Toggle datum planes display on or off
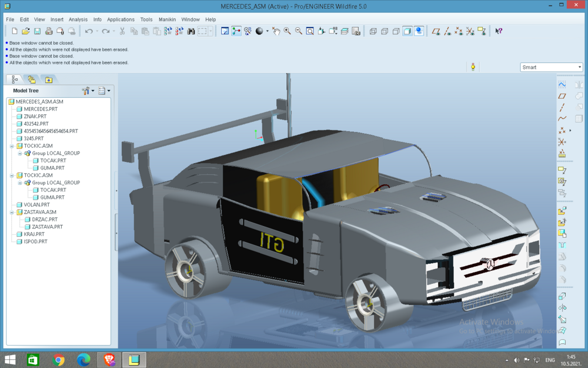The width and height of the screenshot is (588, 368). (x=436, y=31)
